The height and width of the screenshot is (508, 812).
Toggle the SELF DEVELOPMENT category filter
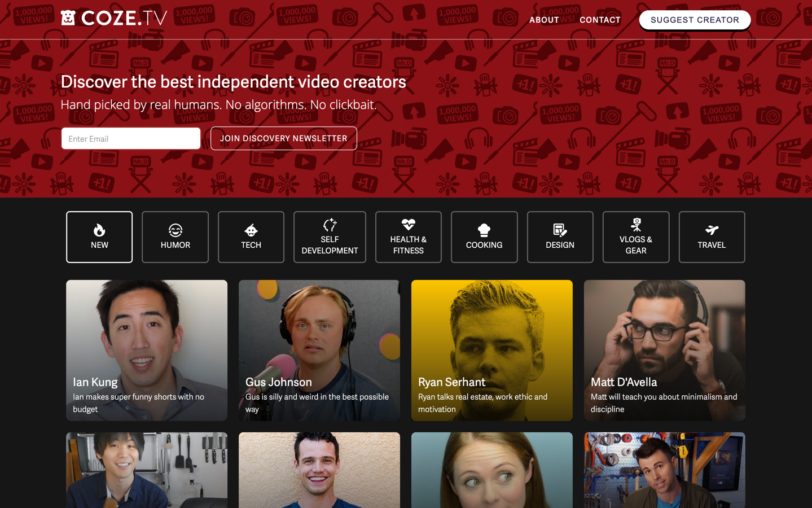click(x=330, y=237)
